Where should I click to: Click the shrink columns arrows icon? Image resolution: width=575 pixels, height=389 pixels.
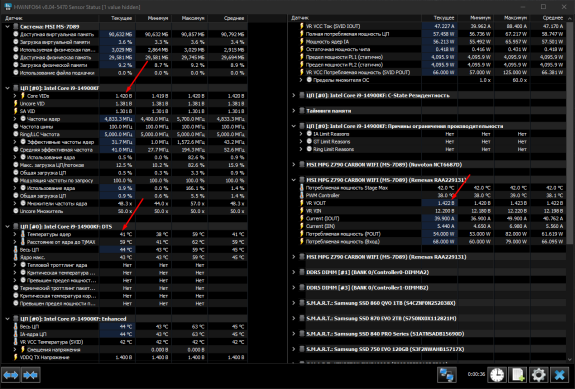(x=30, y=375)
